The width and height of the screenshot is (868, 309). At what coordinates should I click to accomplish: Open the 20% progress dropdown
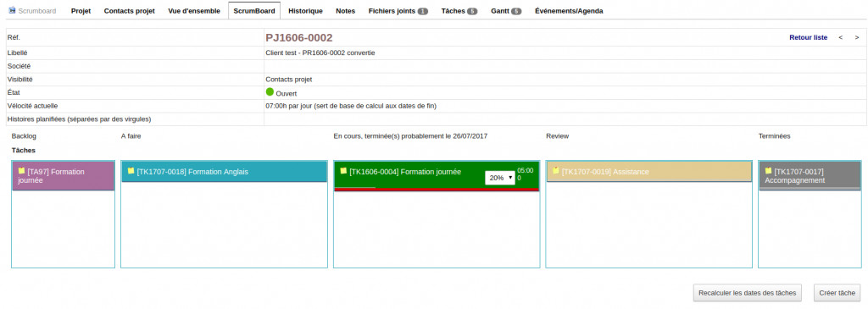[500, 178]
